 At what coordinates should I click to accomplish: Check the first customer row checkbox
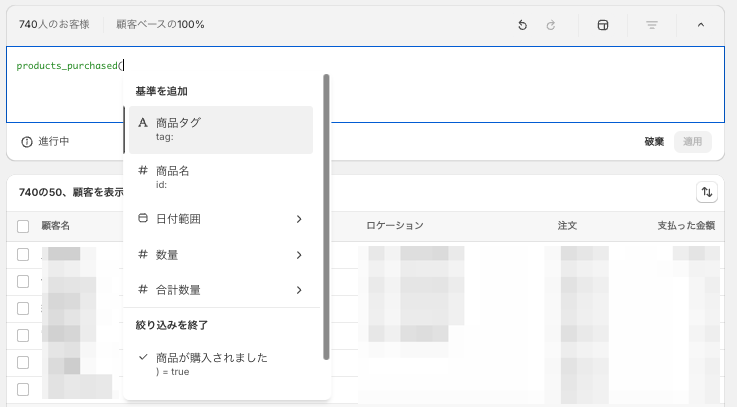23,255
